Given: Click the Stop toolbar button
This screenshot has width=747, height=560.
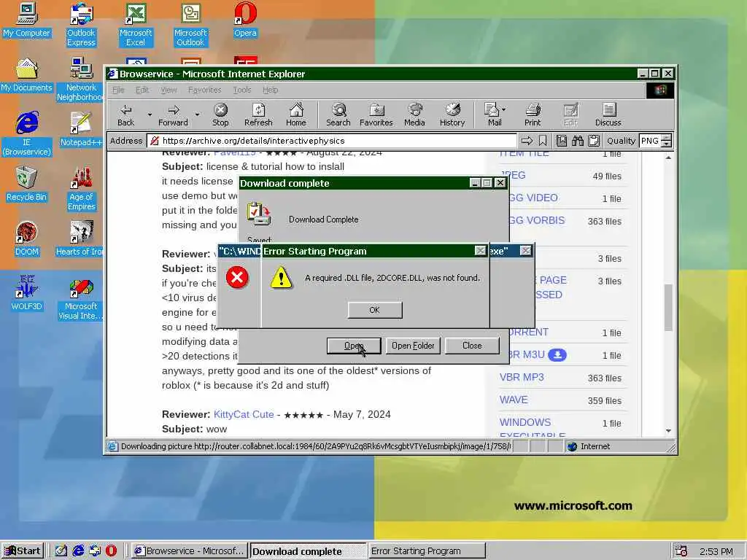Looking at the screenshot, I should 220,115.
